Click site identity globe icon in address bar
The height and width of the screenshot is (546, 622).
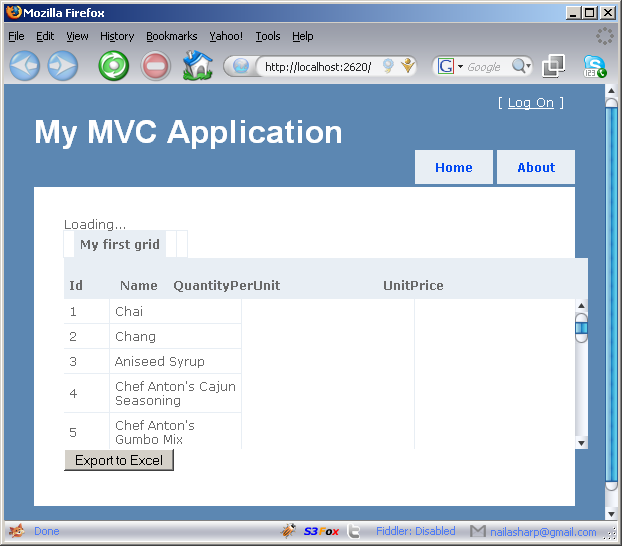[240, 66]
